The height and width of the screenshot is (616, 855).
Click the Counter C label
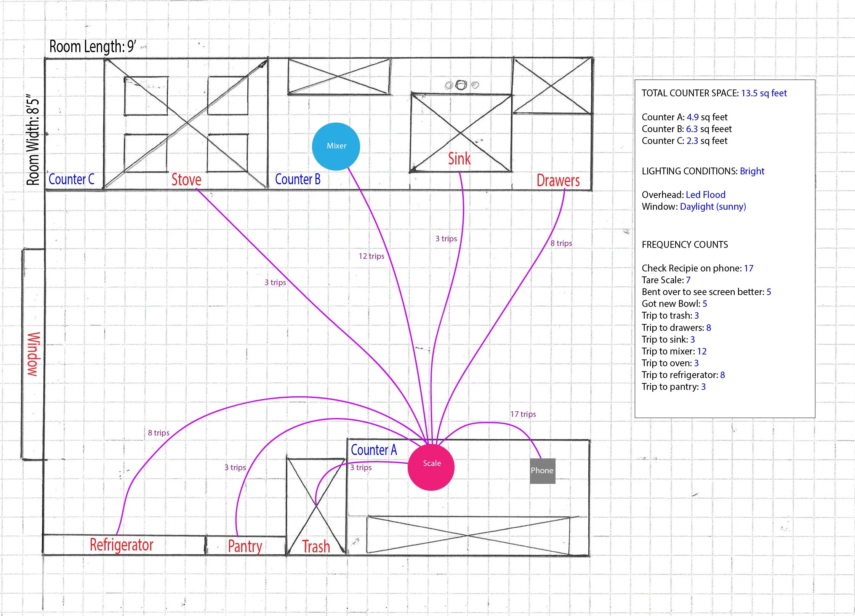tap(71, 179)
